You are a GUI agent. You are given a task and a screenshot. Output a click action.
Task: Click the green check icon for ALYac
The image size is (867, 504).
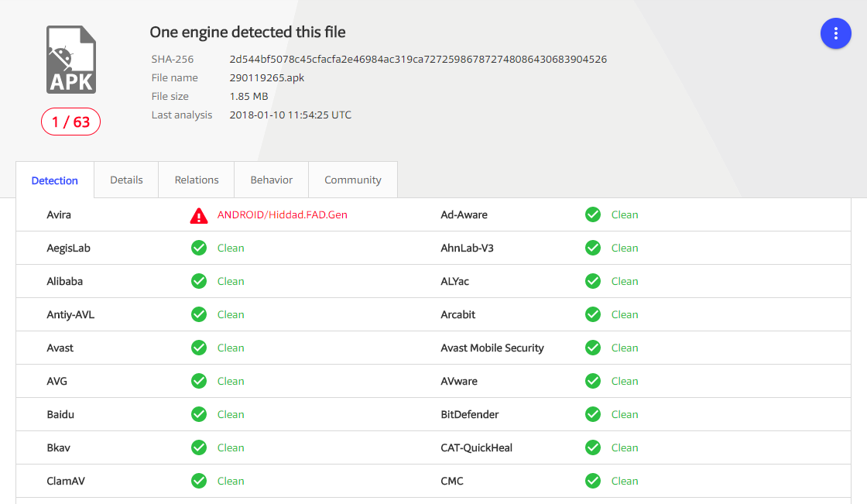pos(593,281)
